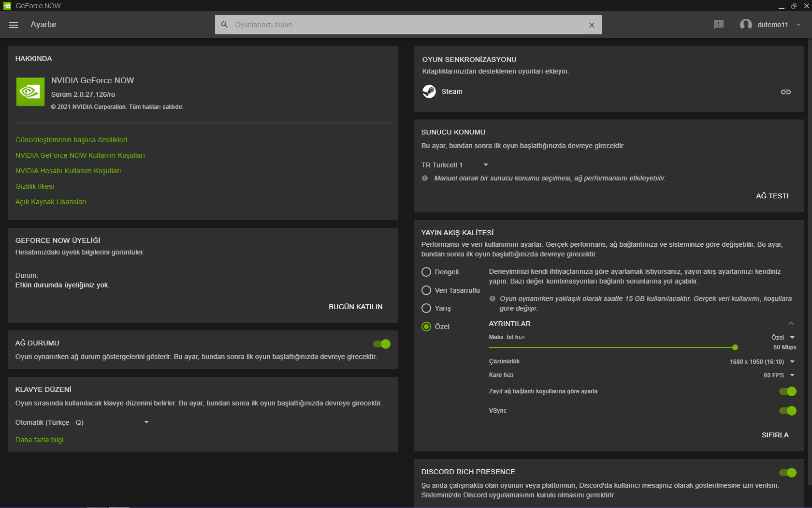Click the page vertical scrollbar
Image resolution: width=812 pixels, height=508 pixels.
click(809, 261)
